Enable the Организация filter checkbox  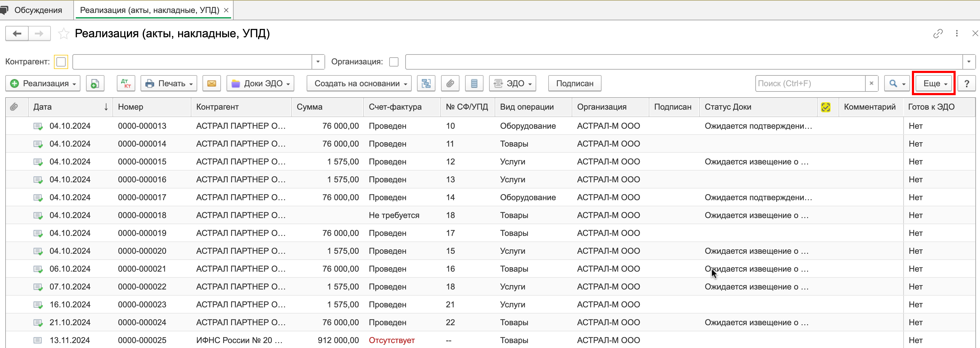tap(394, 62)
